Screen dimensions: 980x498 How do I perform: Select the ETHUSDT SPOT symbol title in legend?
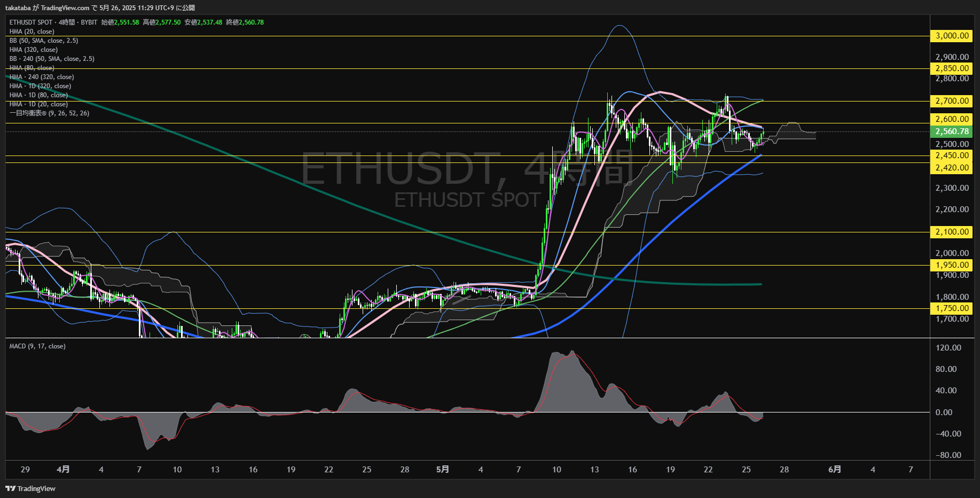tap(31, 22)
